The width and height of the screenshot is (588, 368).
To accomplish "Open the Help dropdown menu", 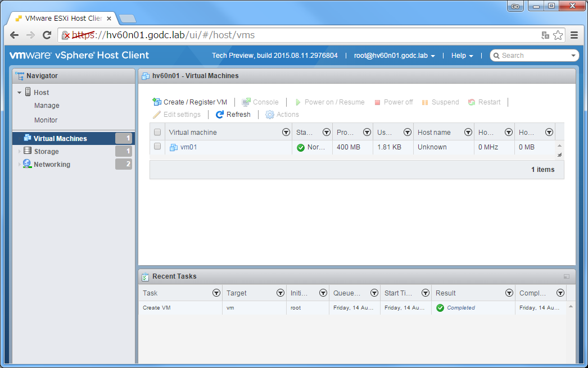I will pos(462,56).
